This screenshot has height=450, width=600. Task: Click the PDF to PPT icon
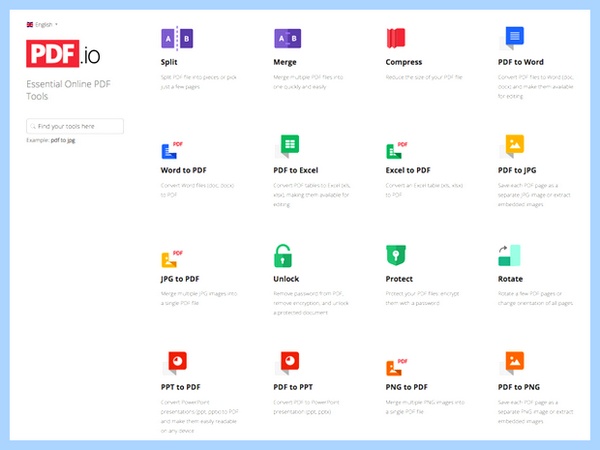click(287, 363)
